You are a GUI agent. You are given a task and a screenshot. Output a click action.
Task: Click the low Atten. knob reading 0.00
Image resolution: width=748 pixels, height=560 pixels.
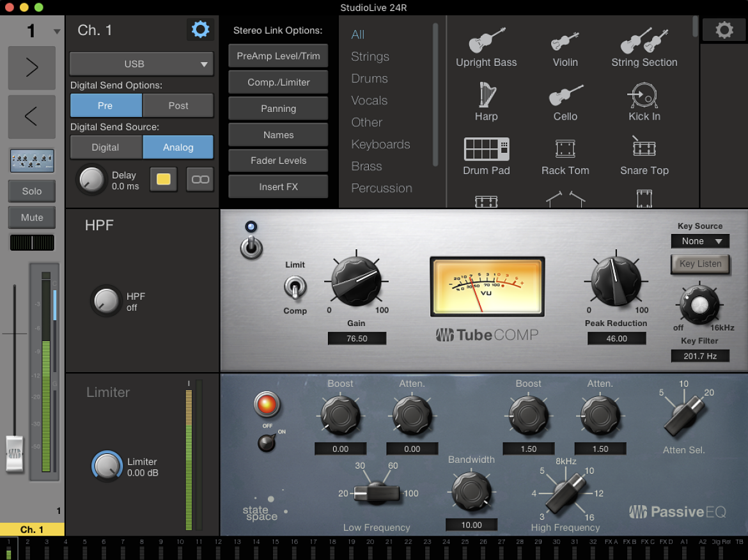coord(412,415)
